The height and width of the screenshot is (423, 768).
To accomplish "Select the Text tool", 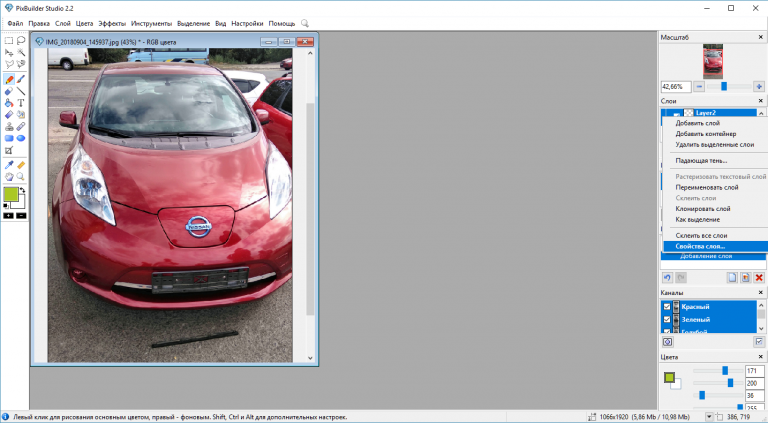I will (21, 102).
